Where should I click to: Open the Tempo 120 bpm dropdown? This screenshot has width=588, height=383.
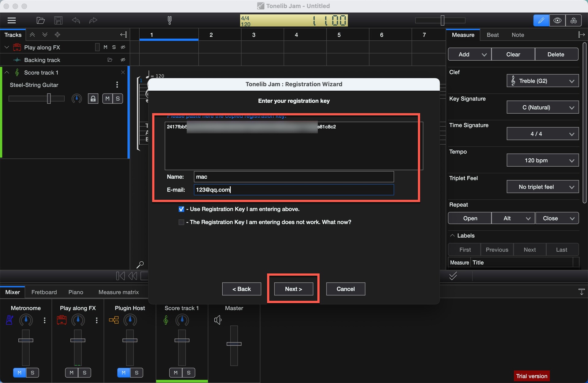(543, 161)
